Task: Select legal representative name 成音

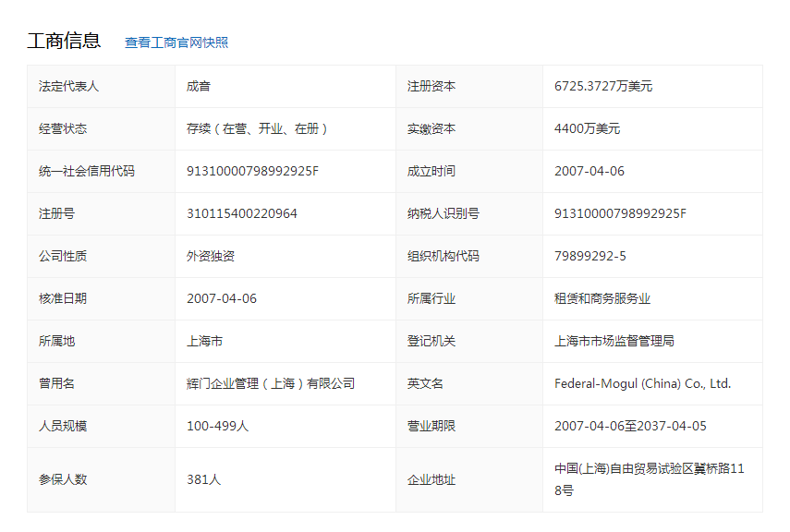Action: coord(198,86)
